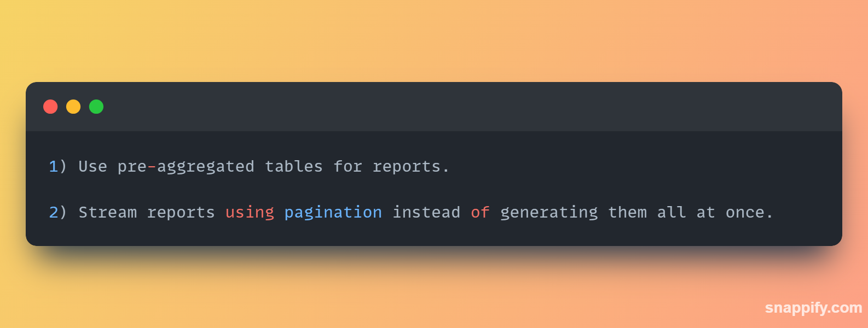Click "reports." at end of line one

pyautogui.click(x=410, y=167)
